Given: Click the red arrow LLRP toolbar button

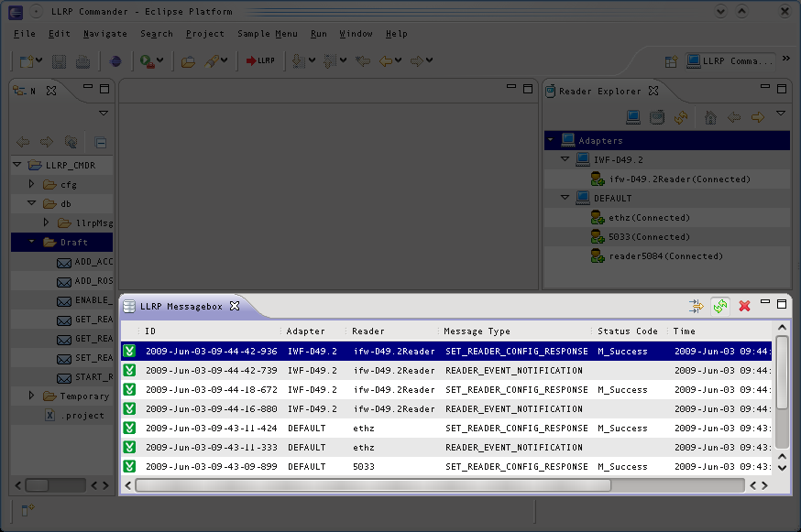Looking at the screenshot, I should [260, 60].
